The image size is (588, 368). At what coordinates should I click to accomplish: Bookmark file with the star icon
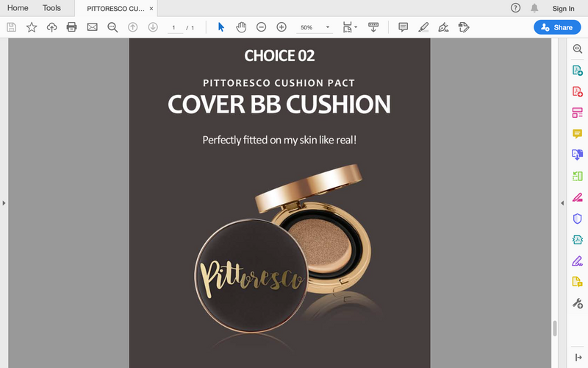32,27
